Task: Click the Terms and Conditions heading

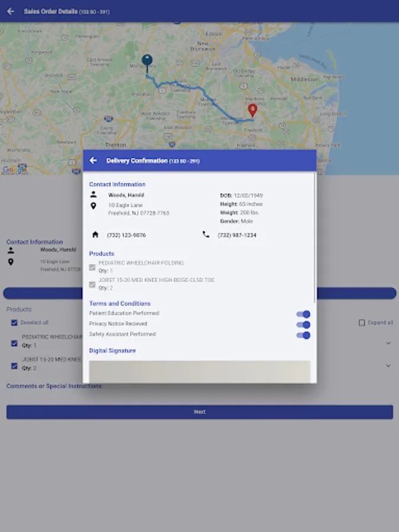Action: [120, 303]
